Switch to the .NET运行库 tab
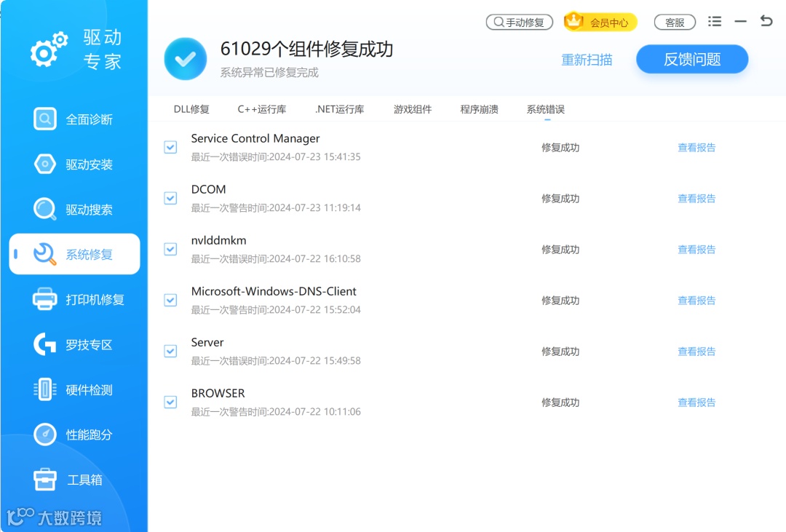The width and height of the screenshot is (786, 532). pyautogui.click(x=339, y=109)
